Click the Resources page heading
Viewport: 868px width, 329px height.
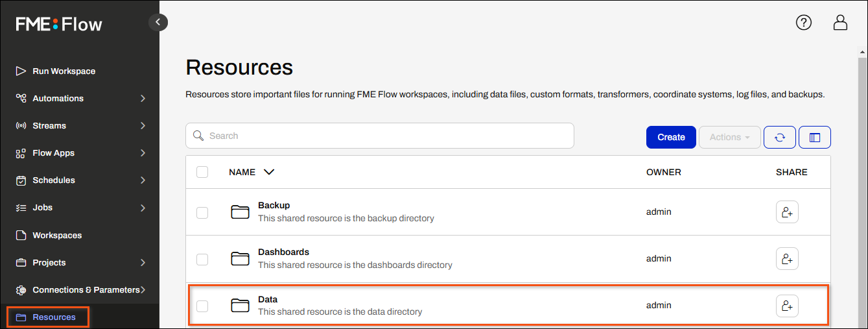239,67
